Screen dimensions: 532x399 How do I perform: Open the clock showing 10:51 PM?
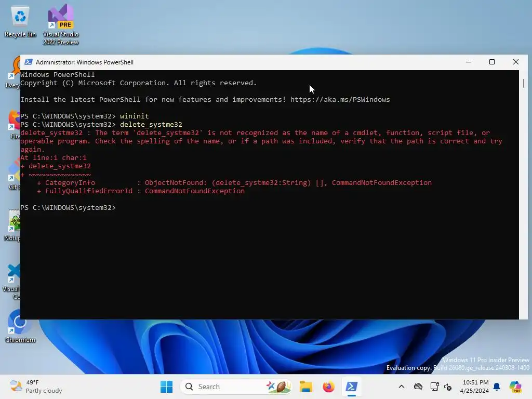(475, 387)
